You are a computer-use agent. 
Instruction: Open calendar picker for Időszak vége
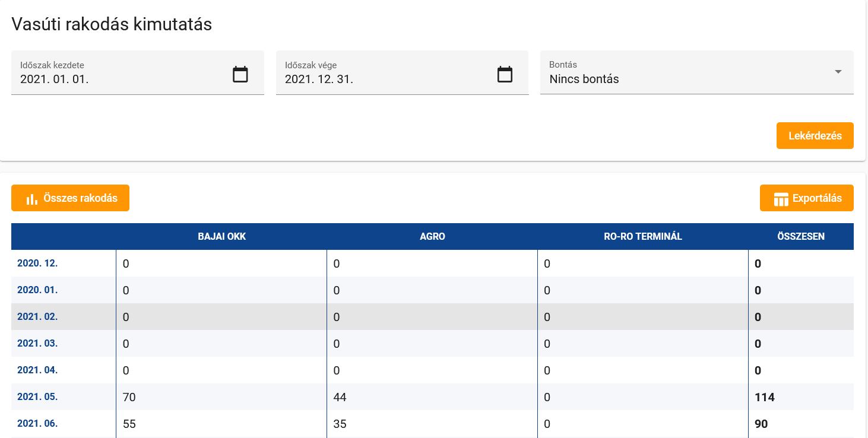coord(504,75)
